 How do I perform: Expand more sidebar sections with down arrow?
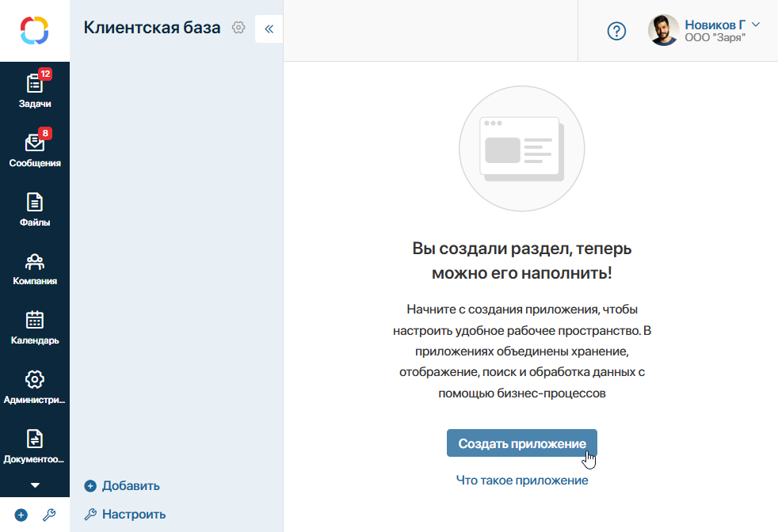point(35,485)
